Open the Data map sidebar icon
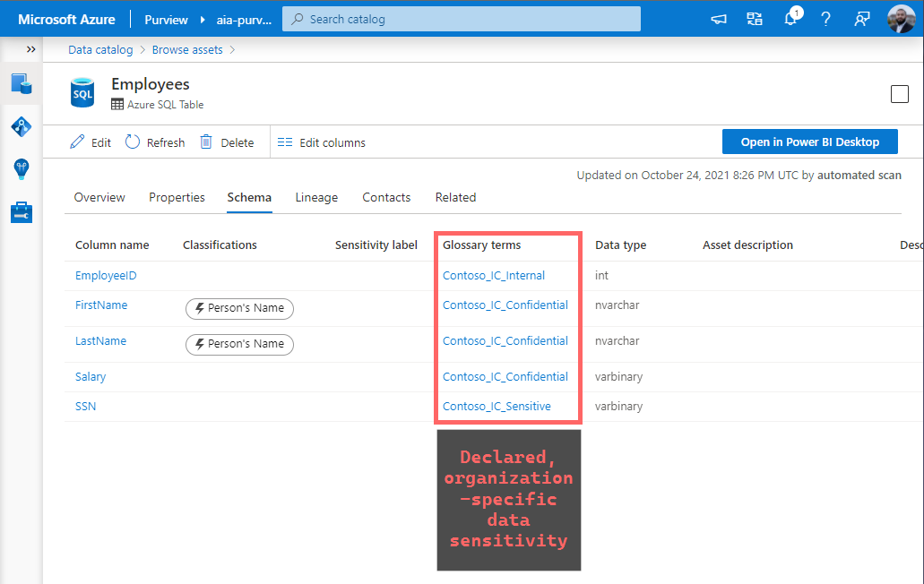 click(22, 126)
